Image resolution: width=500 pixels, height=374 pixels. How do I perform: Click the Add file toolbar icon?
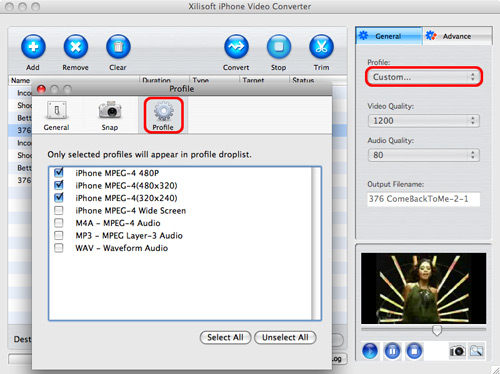tap(33, 47)
